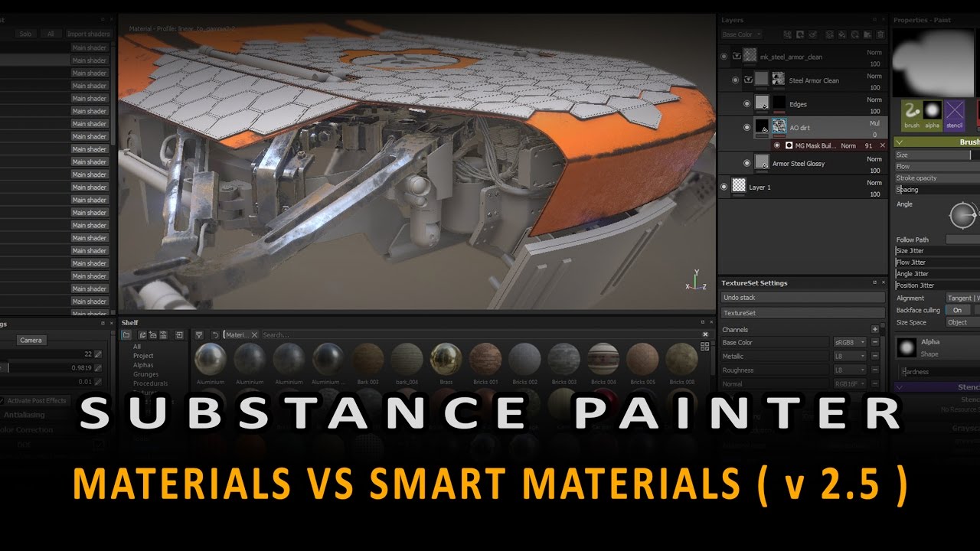Viewport: 980px width, 551px height.
Task: Click the All button beside Solo
Action: tap(51, 34)
